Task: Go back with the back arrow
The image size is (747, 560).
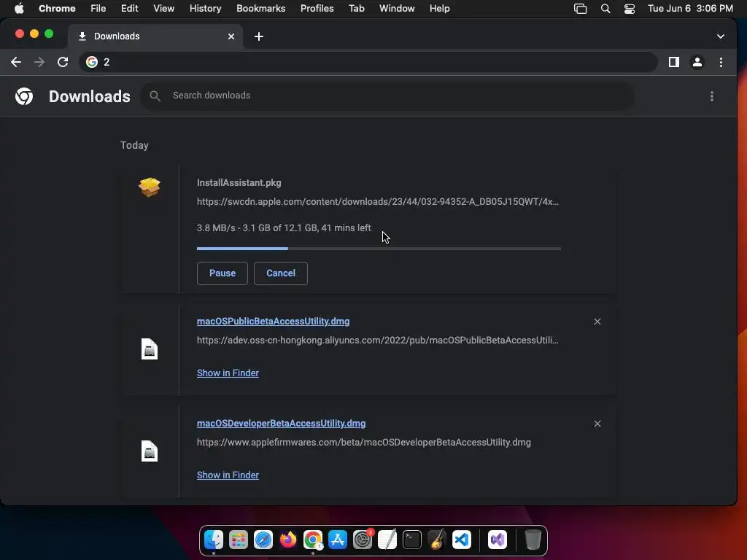Action: pyautogui.click(x=16, y=62)
